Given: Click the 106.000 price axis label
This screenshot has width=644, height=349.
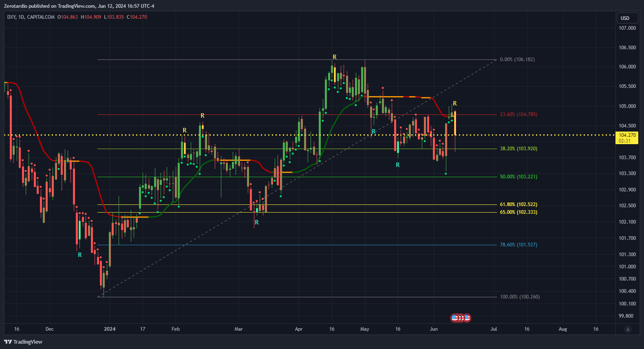Looking at the screenshot, I should [627, 67].
